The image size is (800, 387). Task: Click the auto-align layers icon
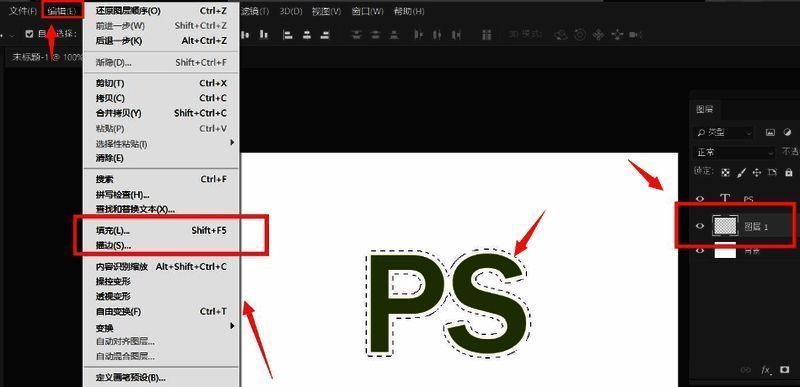pos(487,35)
